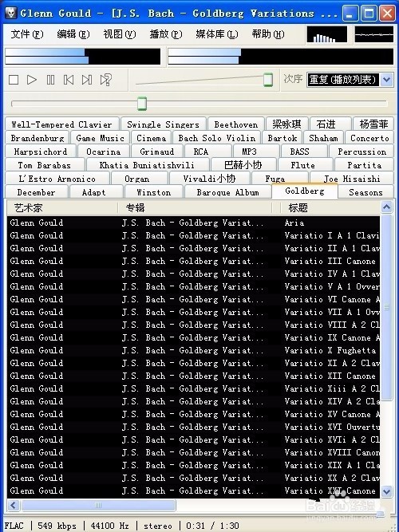The width and height of the screenshot is (399, 532).
Task: Open the 视图(V) menu
Action: pyautogui.click(x=120, y=34)
